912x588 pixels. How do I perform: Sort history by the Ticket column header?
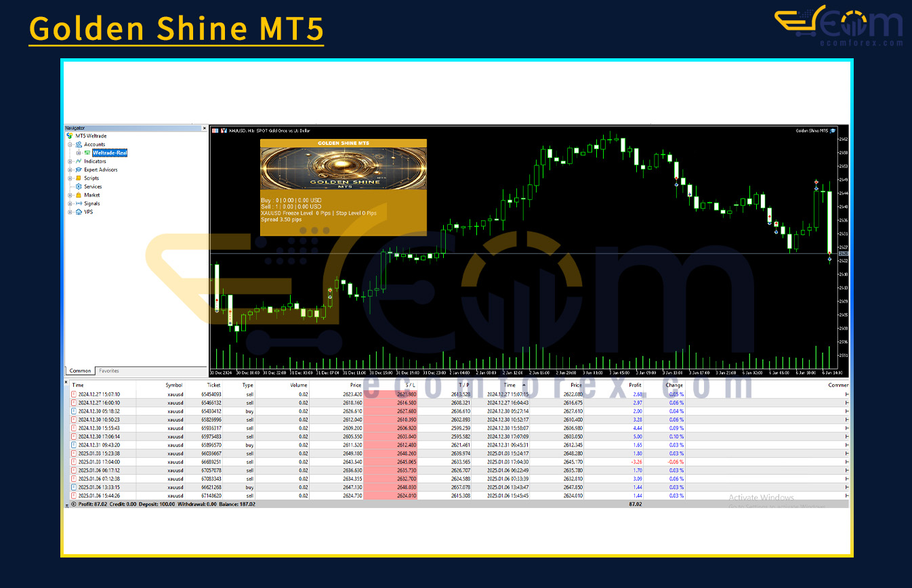tap(213, 385)
